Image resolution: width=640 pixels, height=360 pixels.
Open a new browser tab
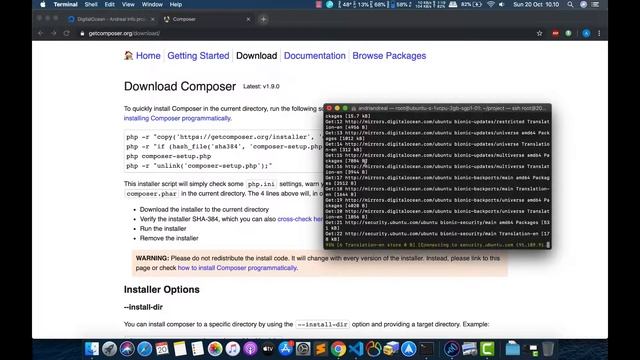[263, 19]
